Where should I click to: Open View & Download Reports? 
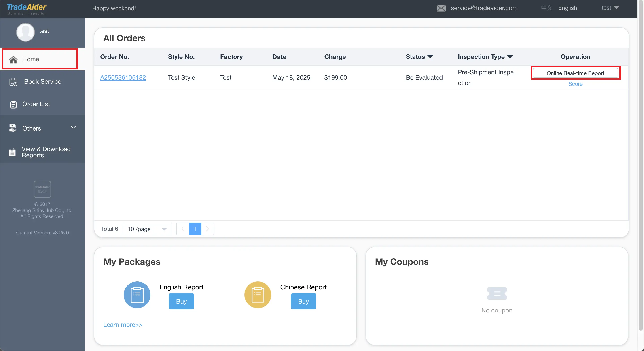point(42,152)
